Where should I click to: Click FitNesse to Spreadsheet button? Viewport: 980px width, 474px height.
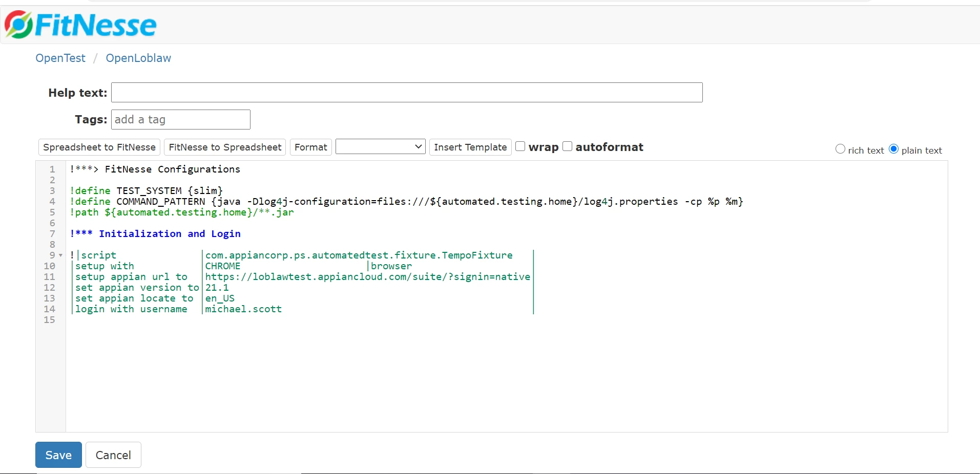pos(225,147)
